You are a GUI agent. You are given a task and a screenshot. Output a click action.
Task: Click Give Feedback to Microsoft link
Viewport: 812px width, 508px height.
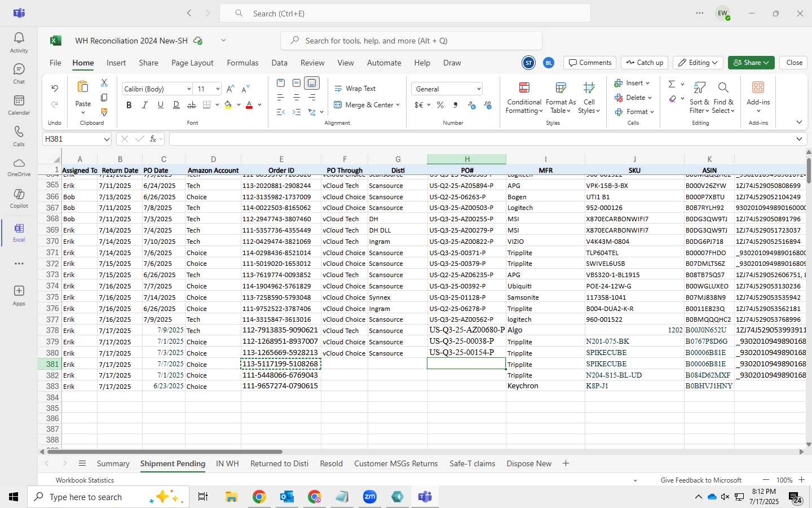[701, 480]
